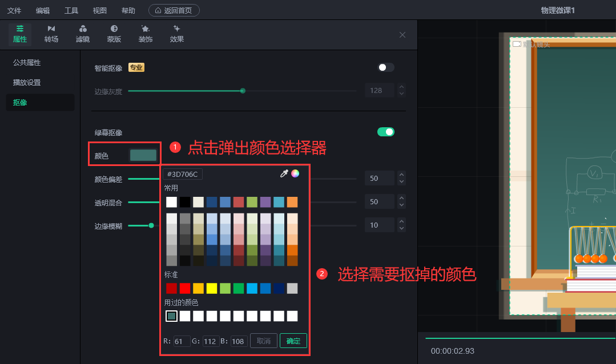Viewport: 616px width, 364px height.
Task: Open the 工具 menu
Action: (x=71, y=10)
